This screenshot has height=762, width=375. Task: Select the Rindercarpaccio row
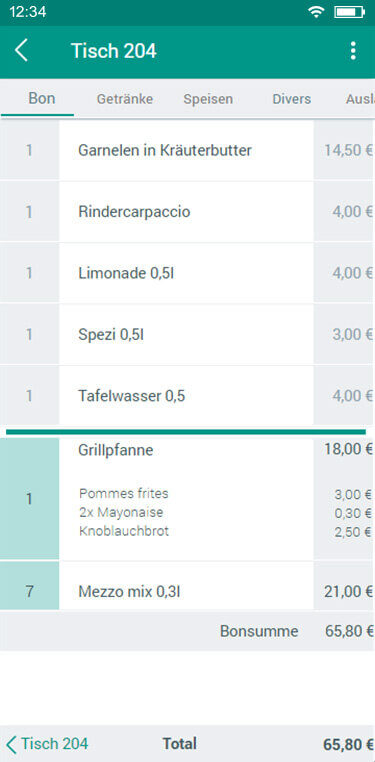[188, 212]
